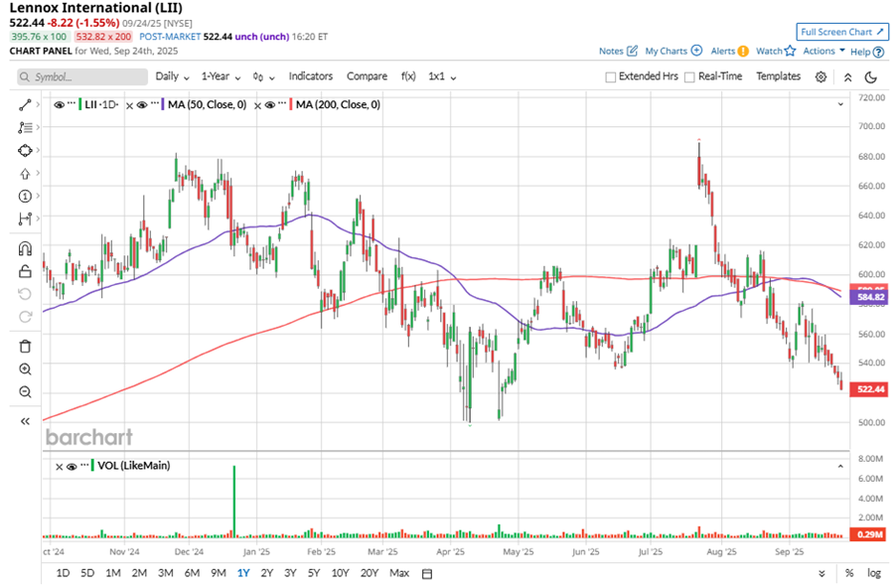
Task: Hide the VOL pane series
Action: pyautogui.click(x=72, y=466)
